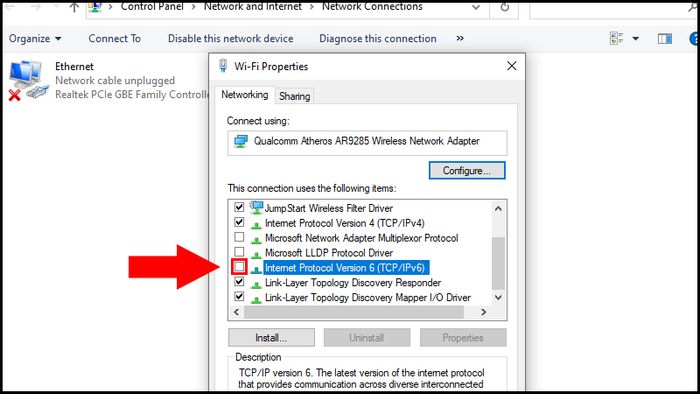Open the view options dropdown arrow
700x394 pixels.
point(635,39)
